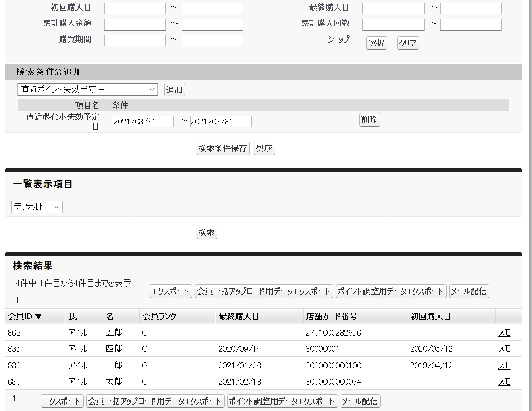Export results via top エクスポート button
532x411 pixels.
171,291
